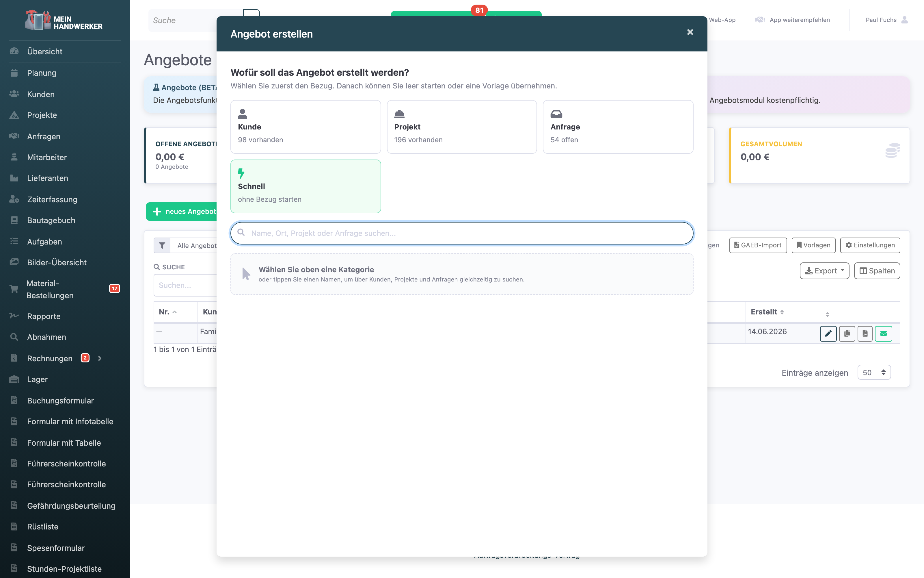Open Angebote Einstellungen
Viewport: 924px width, 578px height.
click(870, 245)
